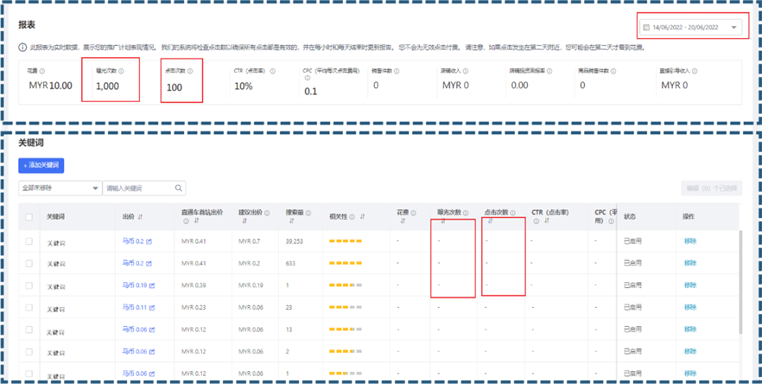Viewport: 762px width, 384px height.
Task: Sort by 出价 column using sort icon
Action: point(140,217)
